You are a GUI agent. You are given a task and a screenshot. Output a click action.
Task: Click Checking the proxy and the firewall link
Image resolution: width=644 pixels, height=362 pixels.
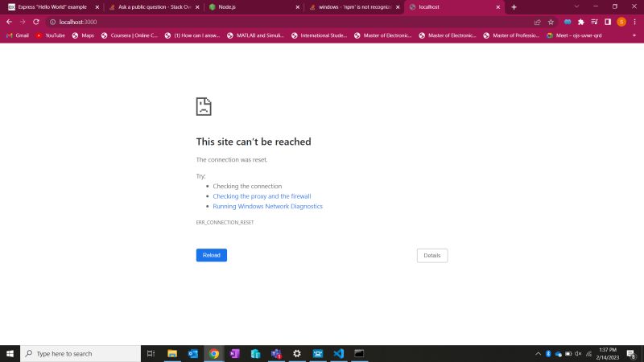262,196
